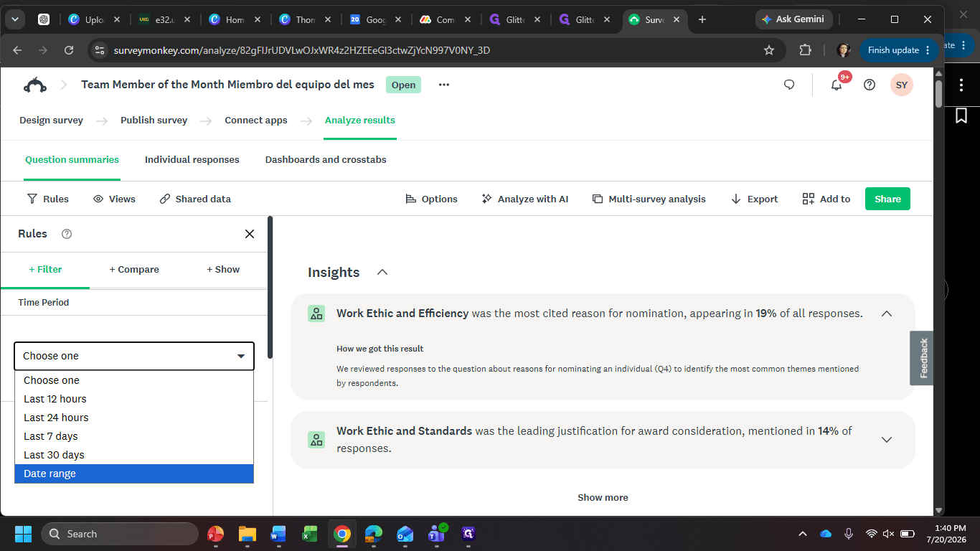Show hidden system tray icons
This screenshot has width=980, height=551.
click(x=803, y=534)
